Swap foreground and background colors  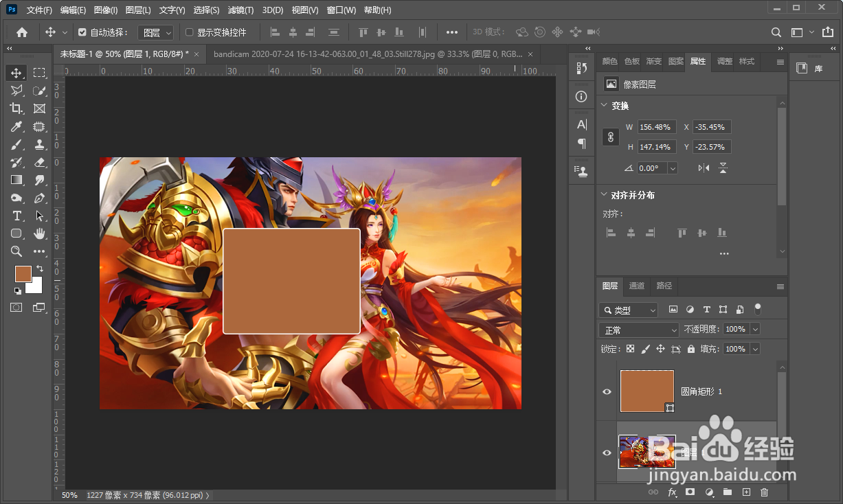(x=39, y=268)
